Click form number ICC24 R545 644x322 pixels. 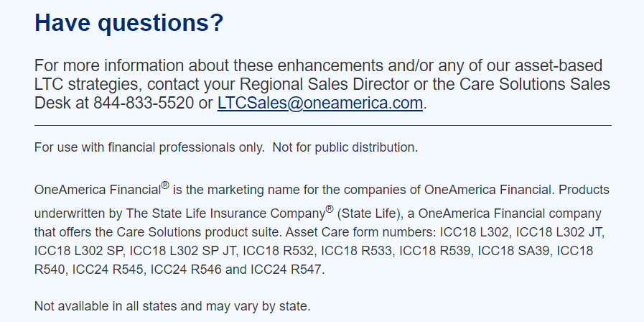pos(108,270)
